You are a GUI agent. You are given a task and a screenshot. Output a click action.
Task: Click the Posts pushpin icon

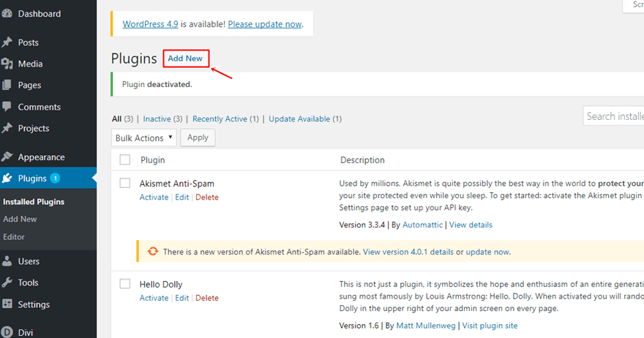point(7,42)
